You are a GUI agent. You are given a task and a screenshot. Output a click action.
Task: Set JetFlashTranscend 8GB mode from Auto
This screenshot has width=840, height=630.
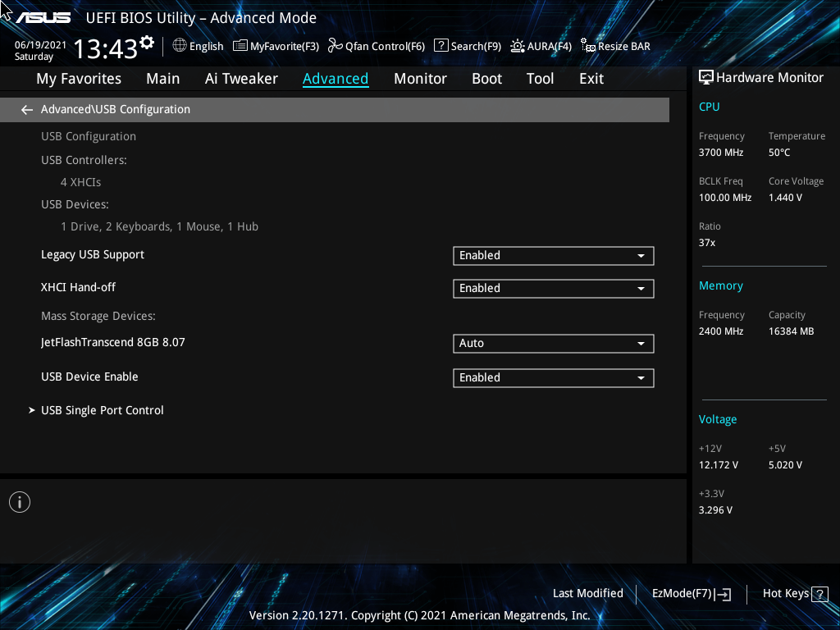553,343
